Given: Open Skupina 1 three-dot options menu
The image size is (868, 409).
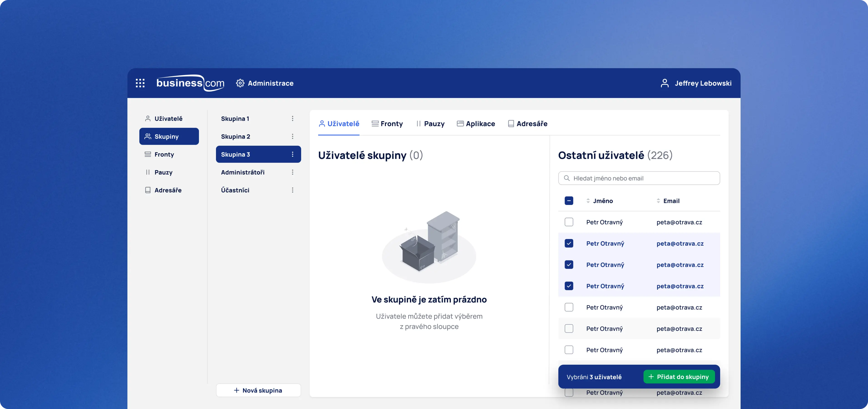Looking at the screenshot, I should click(293, 119).
